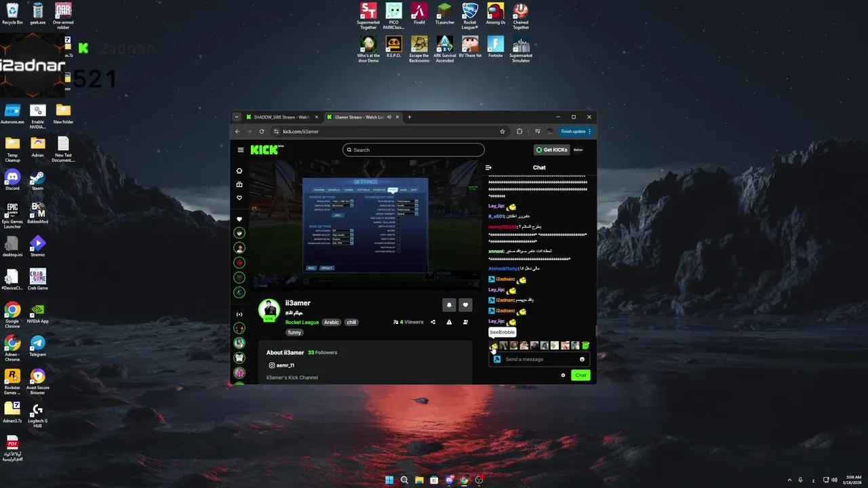The image size is (868, 488).
Task: Open the Browse icon in Kick sidebar
Action: [x=239, y=184]
